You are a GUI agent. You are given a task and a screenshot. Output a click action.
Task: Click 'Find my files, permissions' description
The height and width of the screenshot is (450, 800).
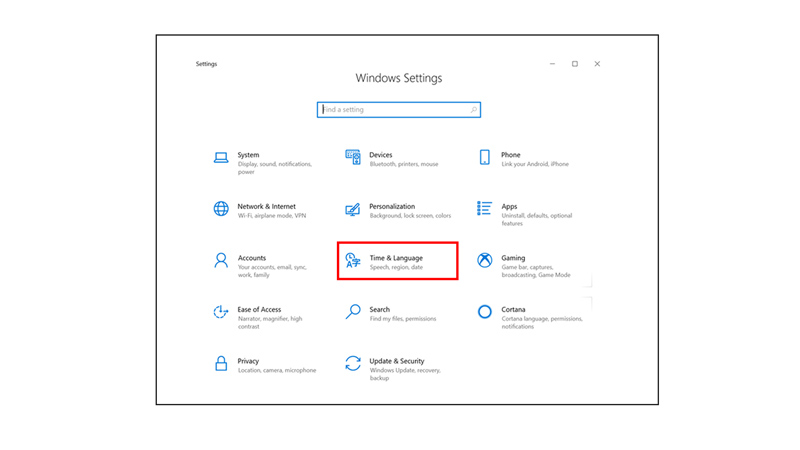click(x=403, y=319)
